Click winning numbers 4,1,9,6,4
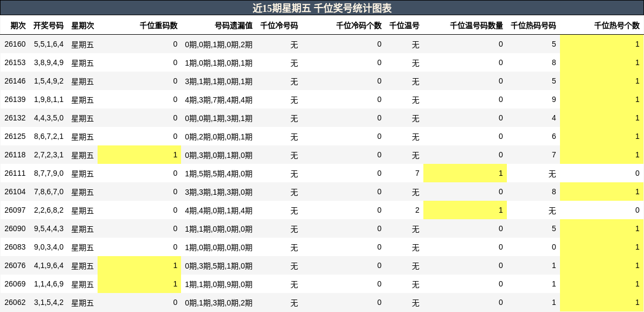 click(x=49, y=265)
